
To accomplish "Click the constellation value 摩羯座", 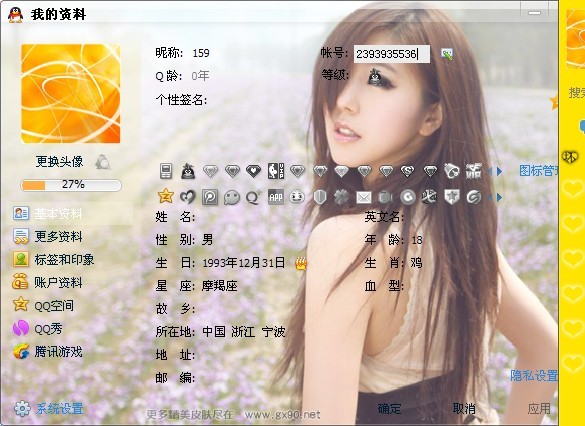I will pyautogui.click(x=219, y=286).
